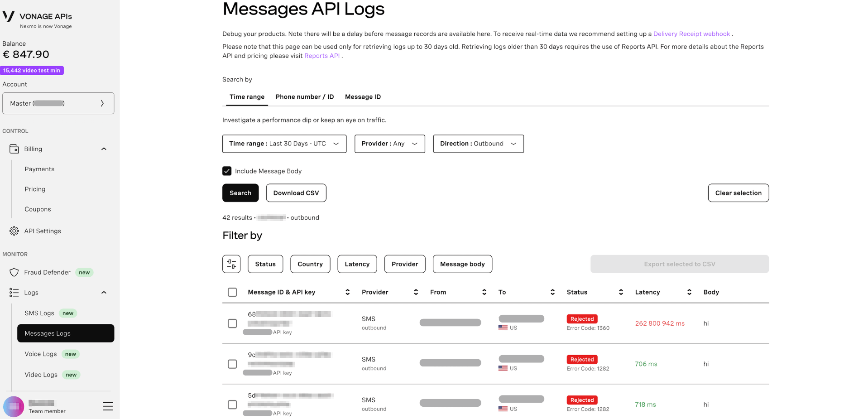Open SMS Logs in the sidebar
Screen dimensions: 868x419
pos(39,313)
